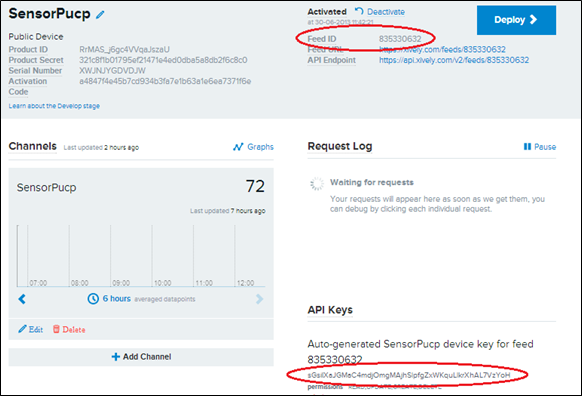This screenshot has height=396, width=582.
Task: Click the trash icon to delete channel
Action: click(x=56, y=329)
